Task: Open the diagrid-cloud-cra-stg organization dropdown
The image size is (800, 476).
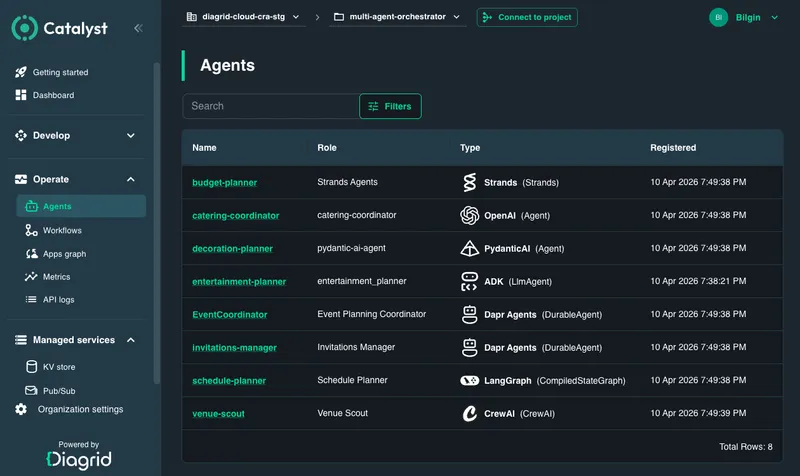Action: tap(245, 17)
